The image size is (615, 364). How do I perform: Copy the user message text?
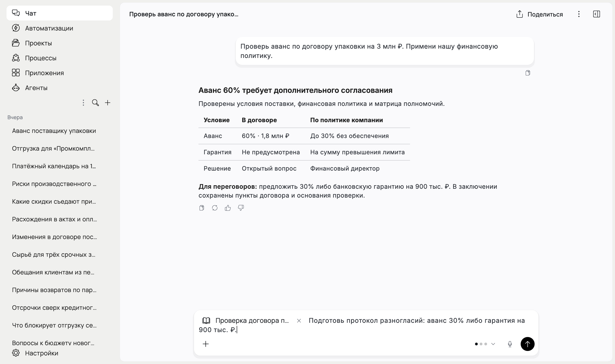click(528, 73)
